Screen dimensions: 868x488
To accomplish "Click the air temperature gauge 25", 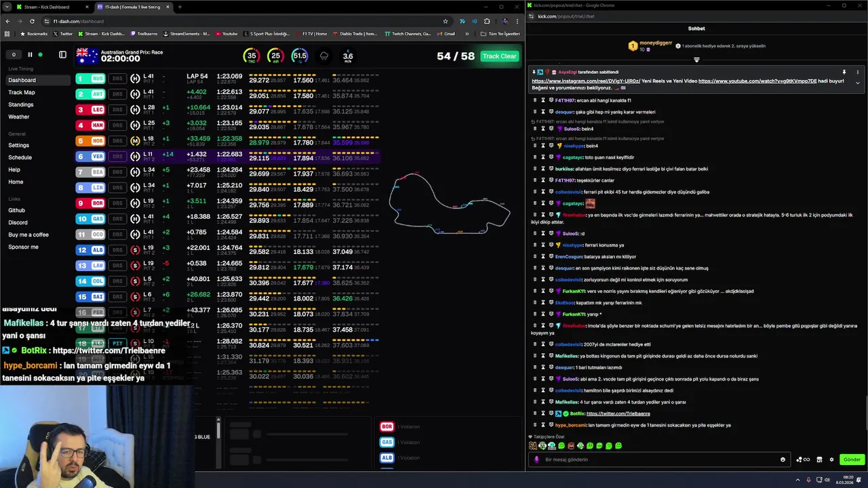I will tap(275, 56).
